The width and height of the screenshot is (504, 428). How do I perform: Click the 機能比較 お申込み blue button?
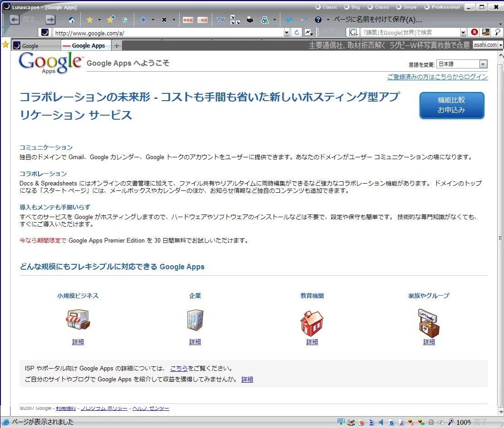(452, 105)
